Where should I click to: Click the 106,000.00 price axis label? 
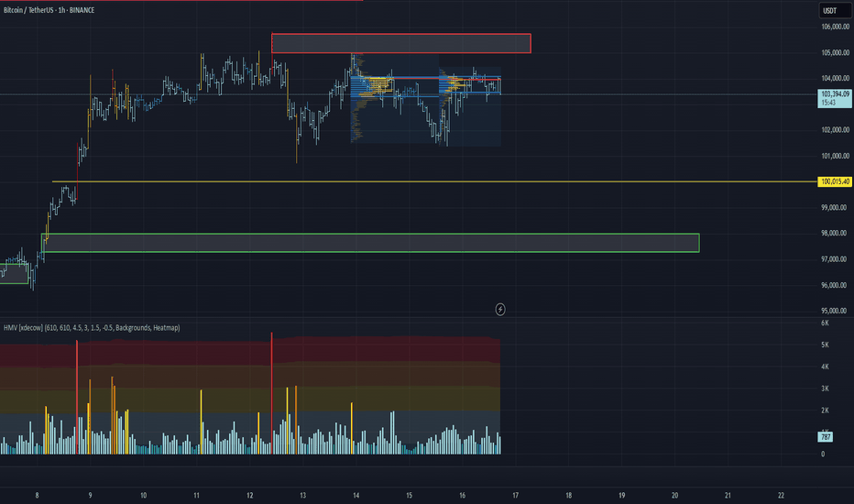[835, 27]
